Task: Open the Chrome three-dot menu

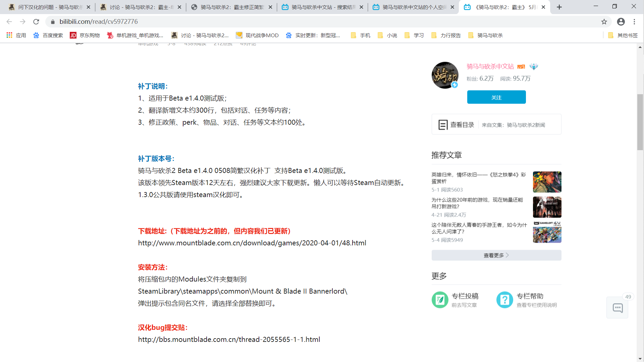Action: point(634,21)
